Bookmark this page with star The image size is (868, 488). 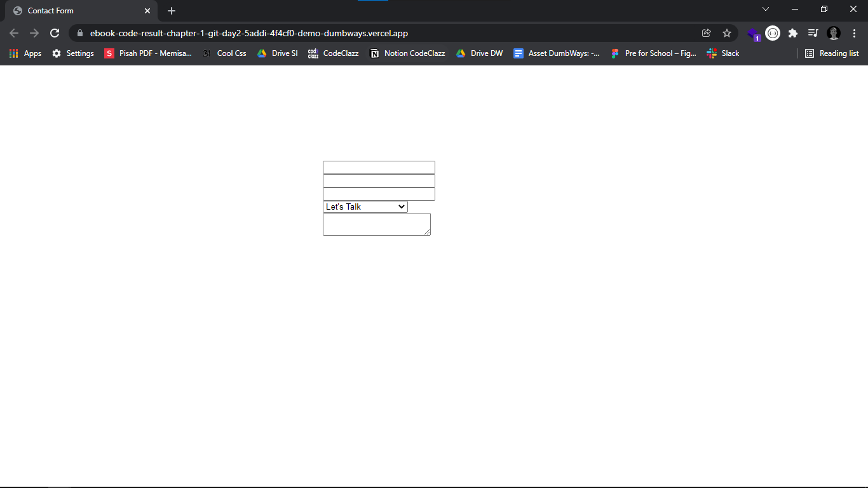pyautogui.click(x=727, y=33)
